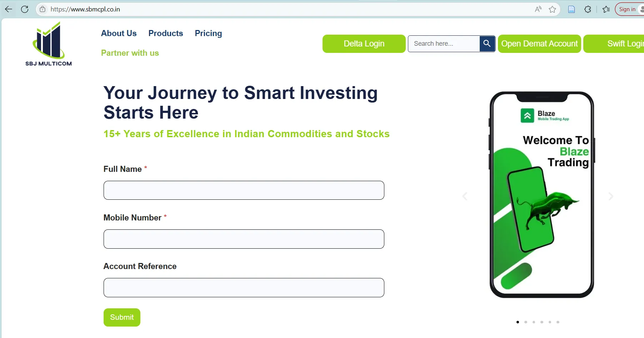Submit the enquiry form
644x338 pixels.
click(122, 317)
